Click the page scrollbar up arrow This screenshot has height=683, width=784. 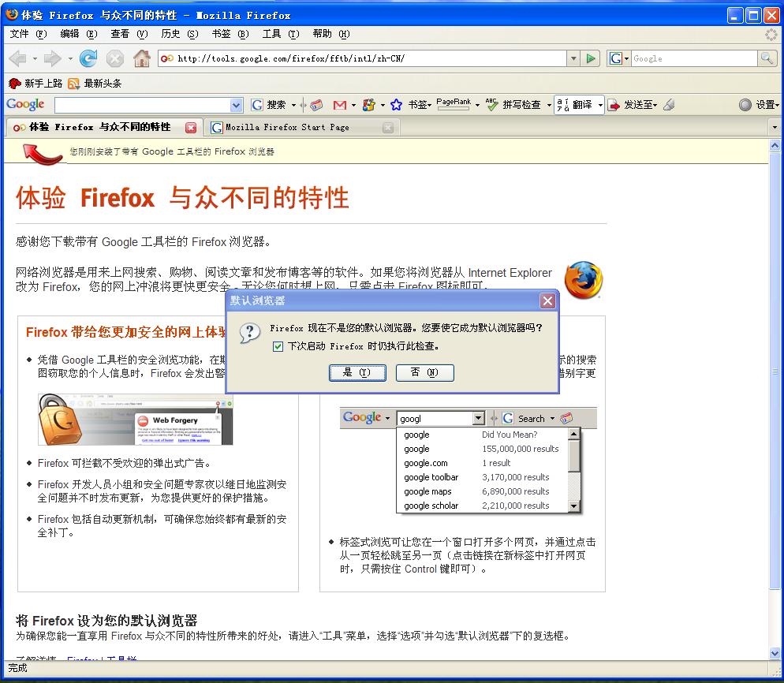(x=775, y=145)
